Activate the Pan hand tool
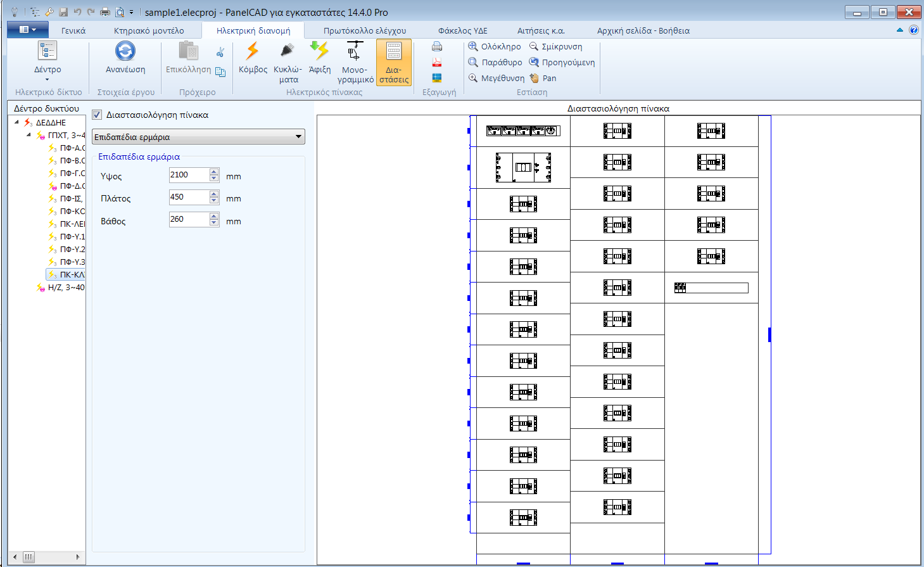Viewport: 924px width, 567px height. click(x=543, y=78)
